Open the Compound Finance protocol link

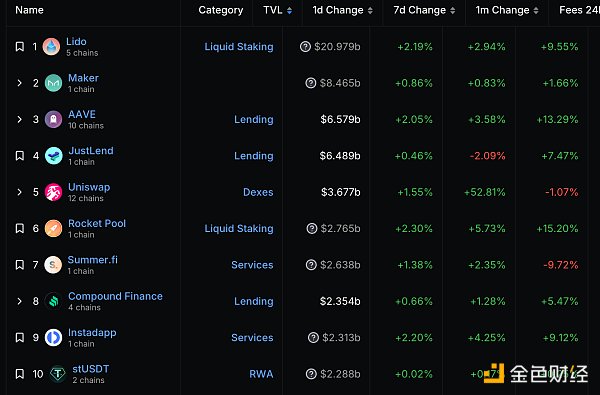(115, 296)
